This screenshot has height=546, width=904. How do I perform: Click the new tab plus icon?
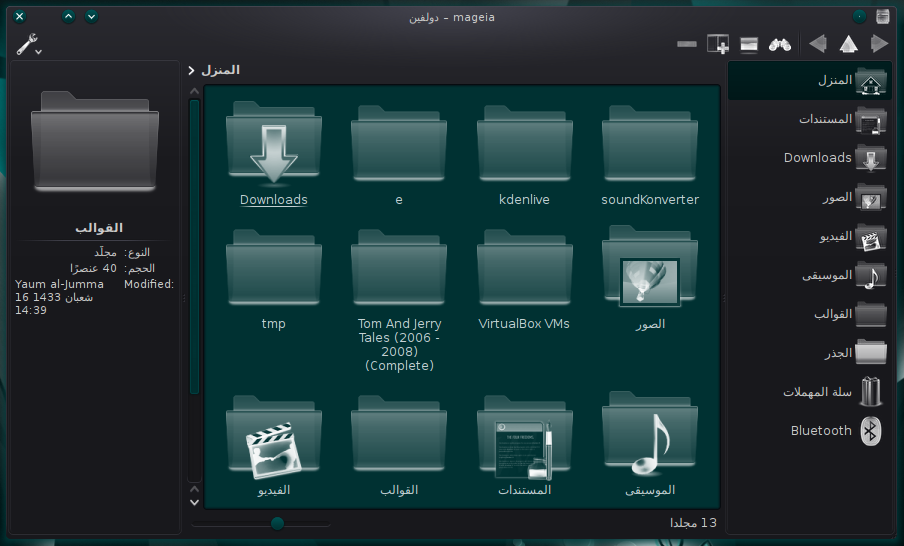(x=718, y=44)
